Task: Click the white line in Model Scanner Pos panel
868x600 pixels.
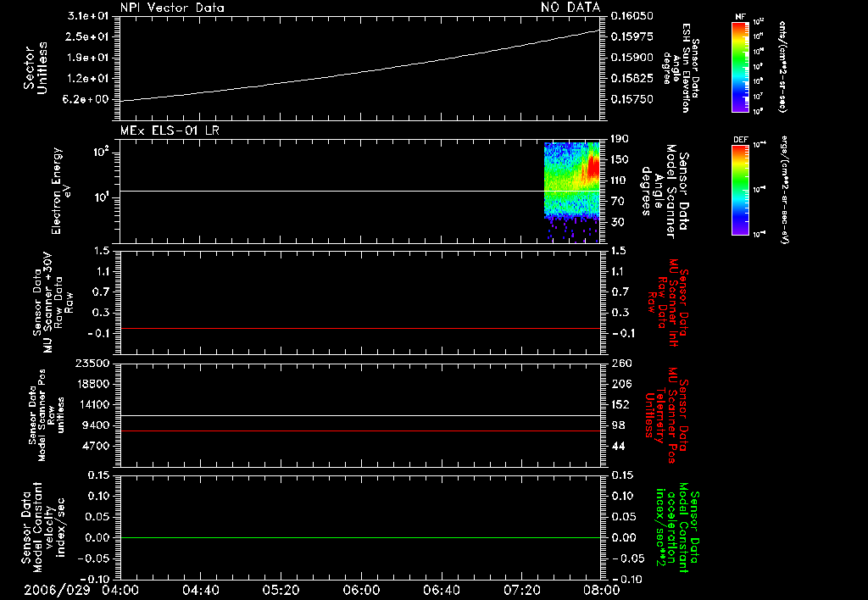Action: pyautogui.click(x=359, y=416)
